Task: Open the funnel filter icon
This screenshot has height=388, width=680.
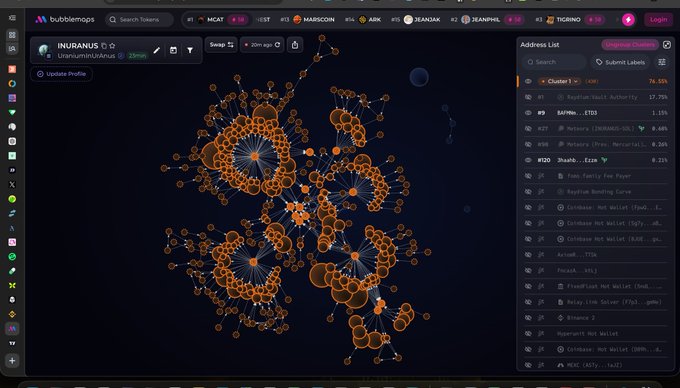Action: click(190, 50)
